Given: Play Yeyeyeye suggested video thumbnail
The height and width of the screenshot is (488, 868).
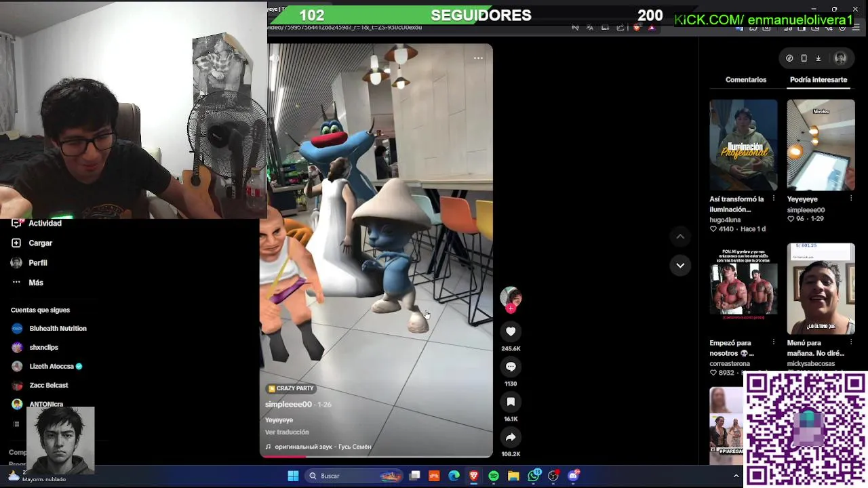Looking at the screenshot, I should [821, 146].
